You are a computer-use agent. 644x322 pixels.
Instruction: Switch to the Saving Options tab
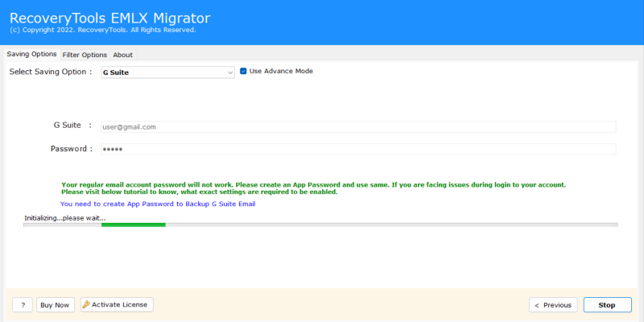31,54
